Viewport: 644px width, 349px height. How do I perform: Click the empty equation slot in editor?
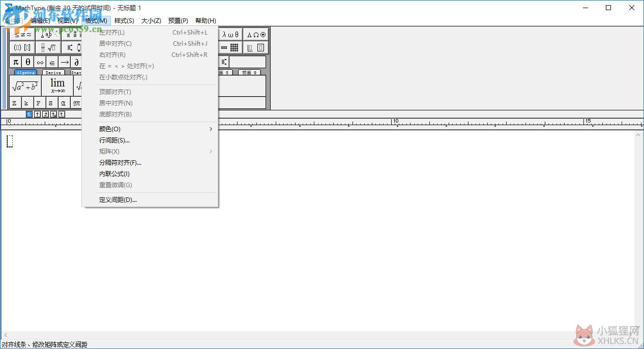tap(10, 141)
